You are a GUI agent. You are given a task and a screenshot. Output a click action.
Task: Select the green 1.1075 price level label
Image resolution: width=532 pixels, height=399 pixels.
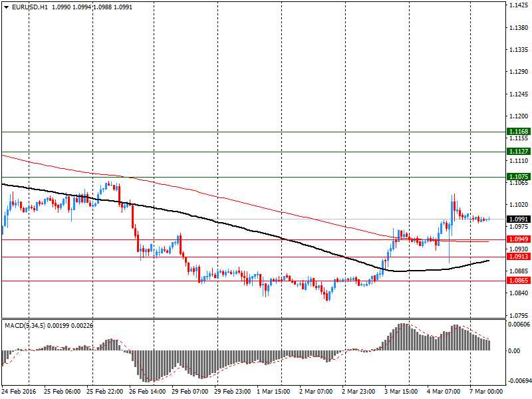pyautogui.click(x=519, y=176)
